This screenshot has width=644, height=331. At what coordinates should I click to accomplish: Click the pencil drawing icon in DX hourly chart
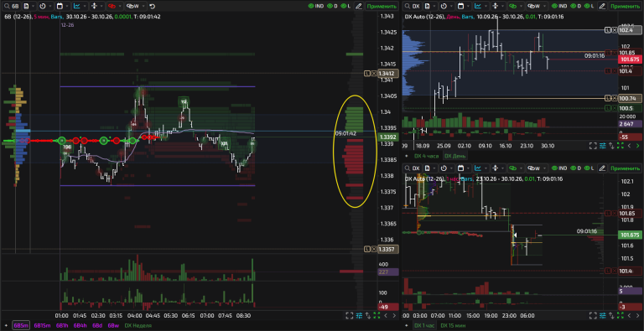pyautogui.click(x=603, y=168)
